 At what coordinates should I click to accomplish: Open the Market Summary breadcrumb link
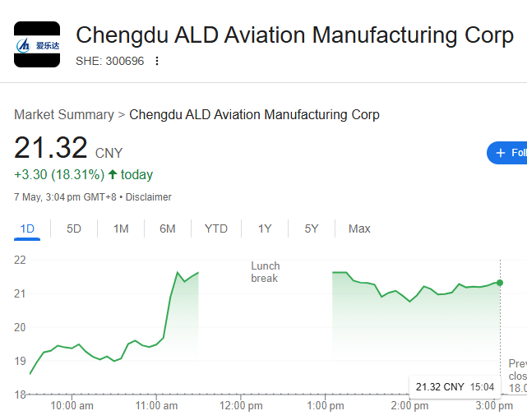point(64,115)
